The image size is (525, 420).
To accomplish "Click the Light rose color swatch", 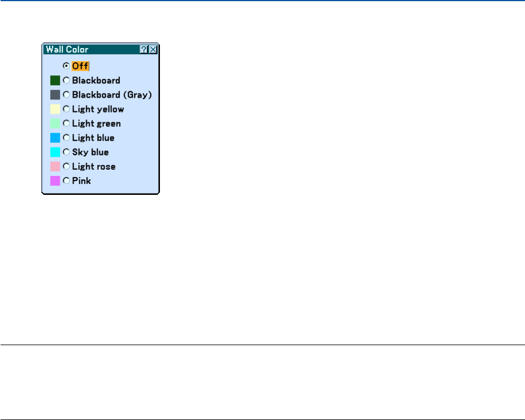I will (x=55, y=166).
